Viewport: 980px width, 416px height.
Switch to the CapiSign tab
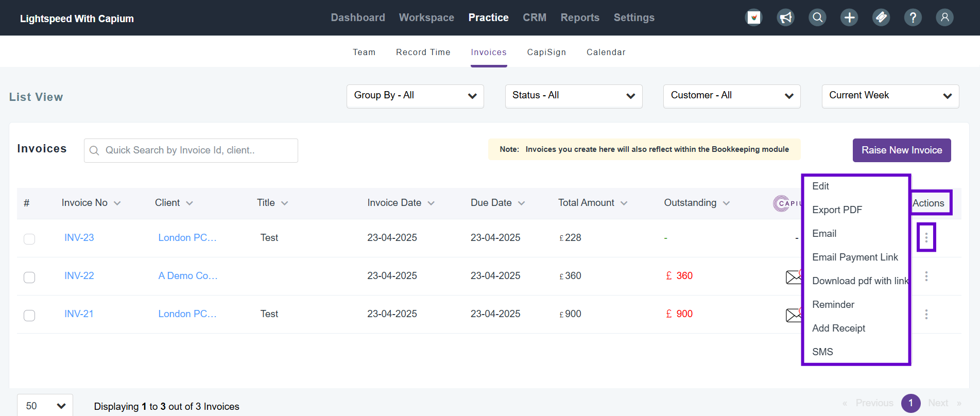click(x=546, y=52)
